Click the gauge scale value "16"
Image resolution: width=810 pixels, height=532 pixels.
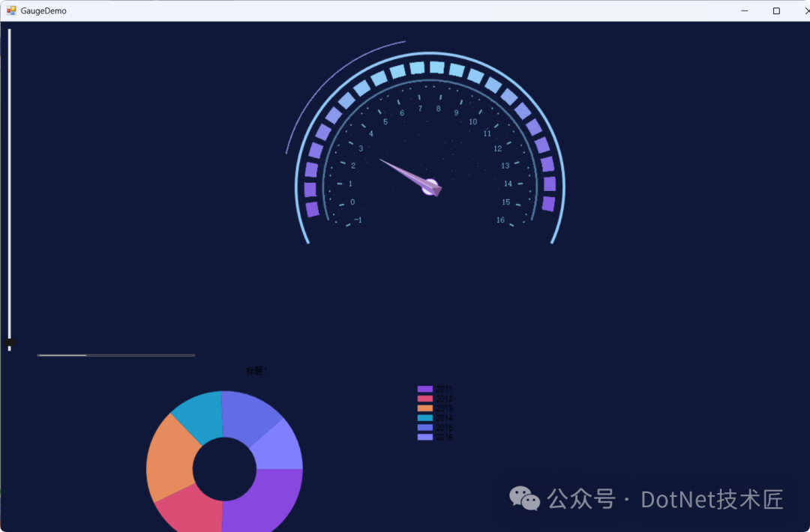coord(500,220)
